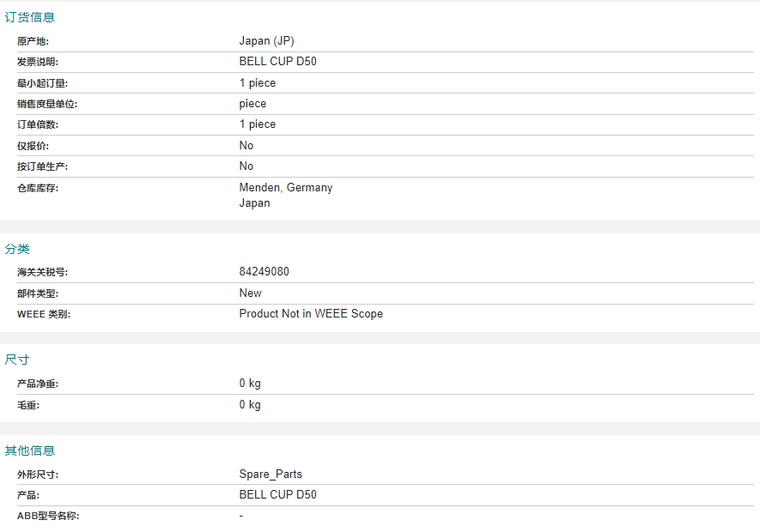Viewport: 760px width, 532px height.
Task: Click the 按订单生产 No value
Action: pyautogui.click(x=246, y=166)
